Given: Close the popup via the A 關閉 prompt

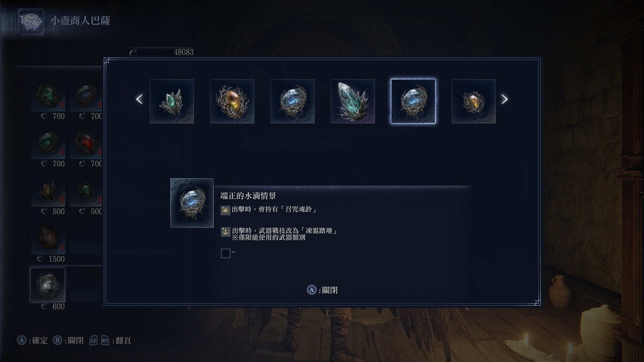Looking at the screenshot, I should (322, 290).
